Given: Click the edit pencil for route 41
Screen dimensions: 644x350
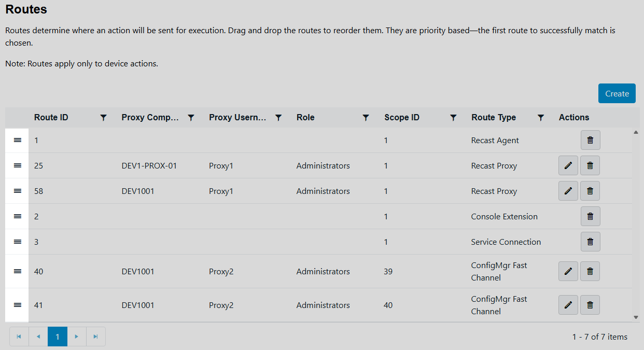Looking at the screenshot, I should (568, 305).
